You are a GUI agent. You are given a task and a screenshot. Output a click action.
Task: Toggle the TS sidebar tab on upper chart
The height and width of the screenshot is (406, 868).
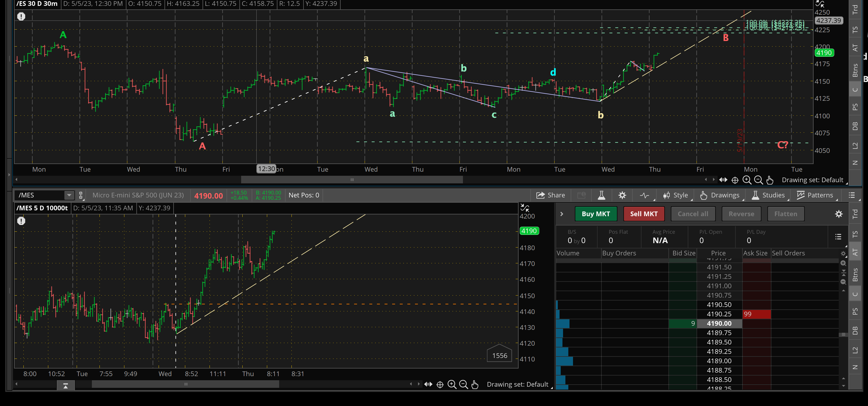tap(855, 30)
